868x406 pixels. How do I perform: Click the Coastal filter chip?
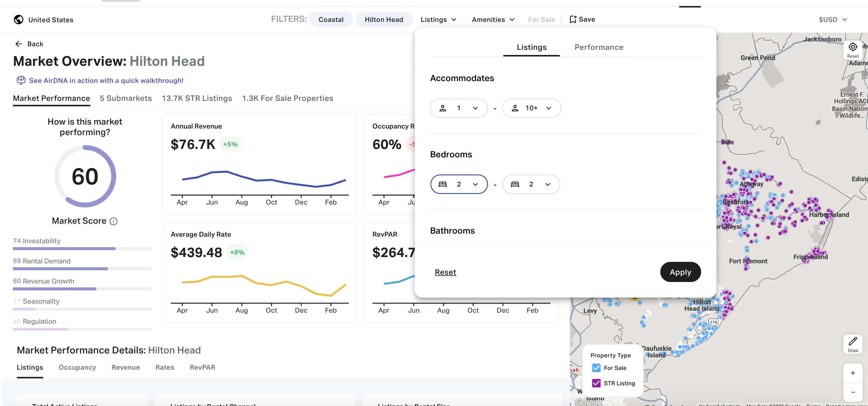click(331, 20)
